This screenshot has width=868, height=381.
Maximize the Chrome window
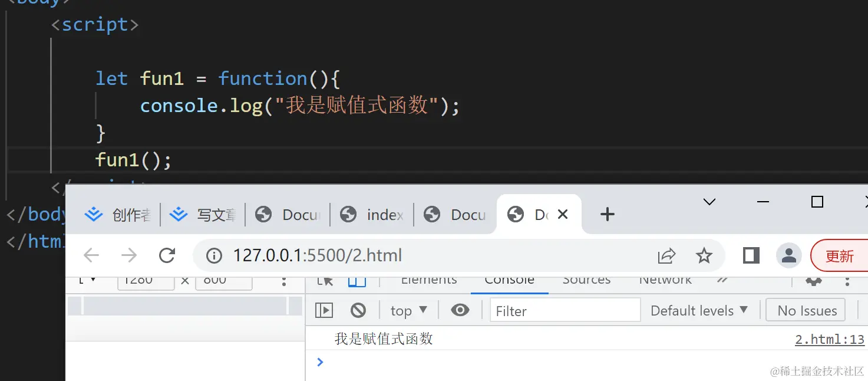(x=817, y=202)
